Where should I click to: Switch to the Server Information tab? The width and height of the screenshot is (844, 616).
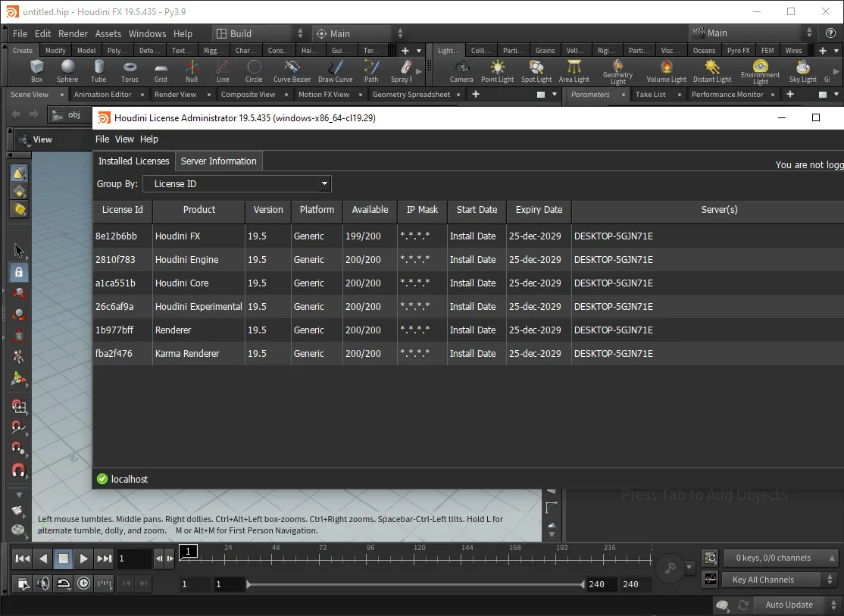(218, 161)
